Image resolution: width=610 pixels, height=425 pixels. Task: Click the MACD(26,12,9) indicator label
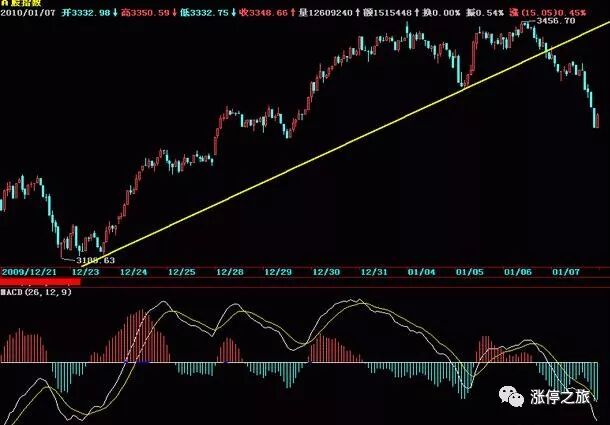click(36, 292)
